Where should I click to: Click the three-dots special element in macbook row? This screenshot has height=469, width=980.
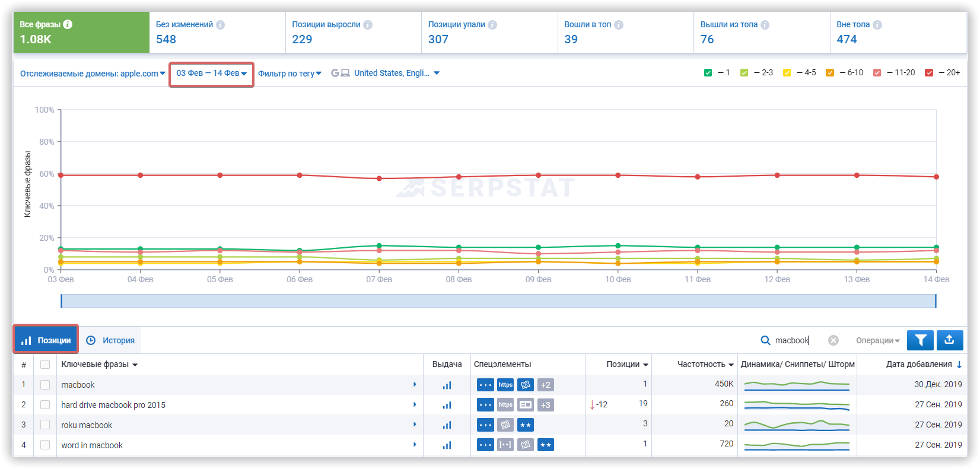485,385
